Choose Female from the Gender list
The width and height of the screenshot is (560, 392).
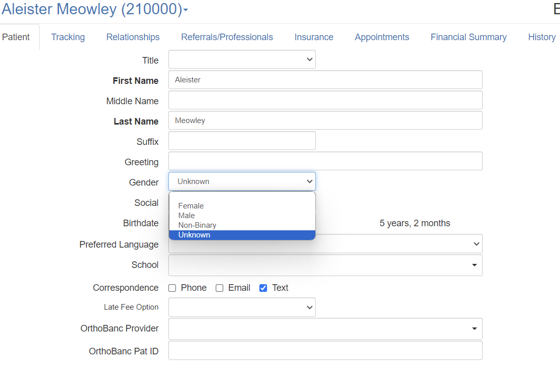[191, 206]
